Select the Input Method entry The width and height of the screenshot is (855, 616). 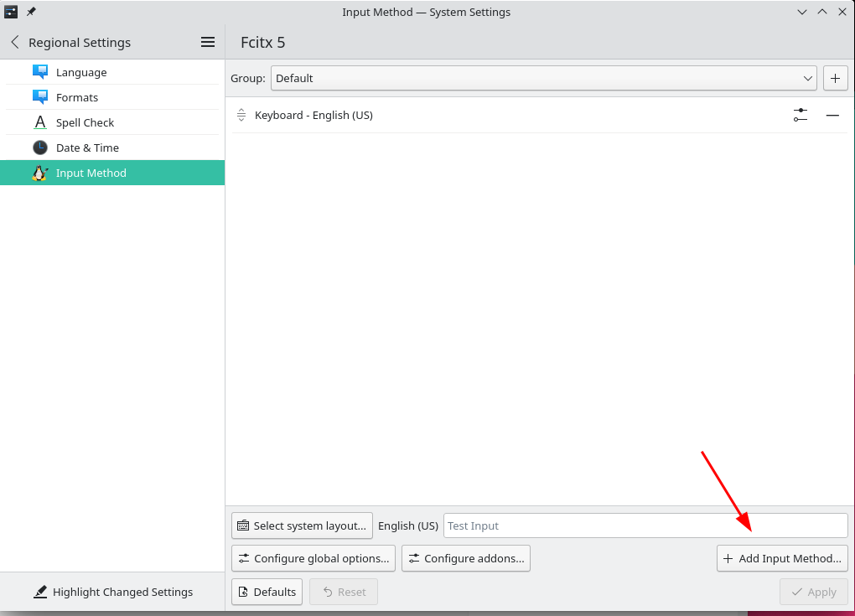[112, 173]
